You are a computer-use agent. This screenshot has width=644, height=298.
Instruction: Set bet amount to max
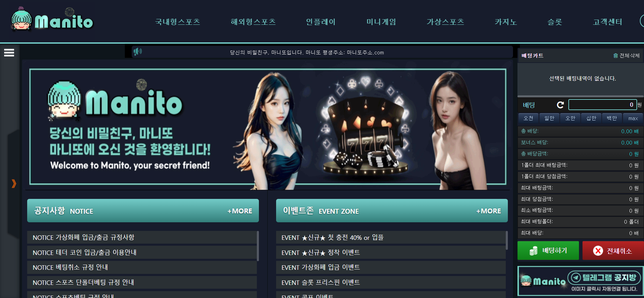click(x=633, y=118)
